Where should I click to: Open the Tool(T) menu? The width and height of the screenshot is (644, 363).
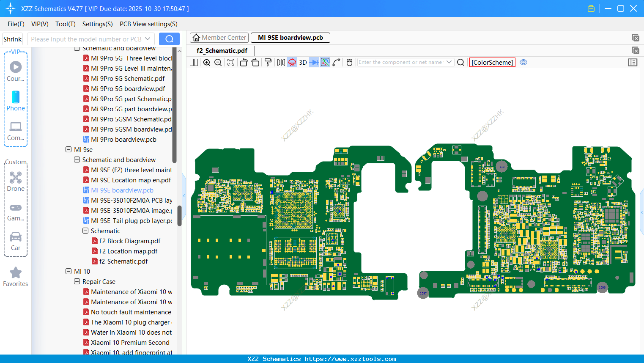(x=65, y=24)
